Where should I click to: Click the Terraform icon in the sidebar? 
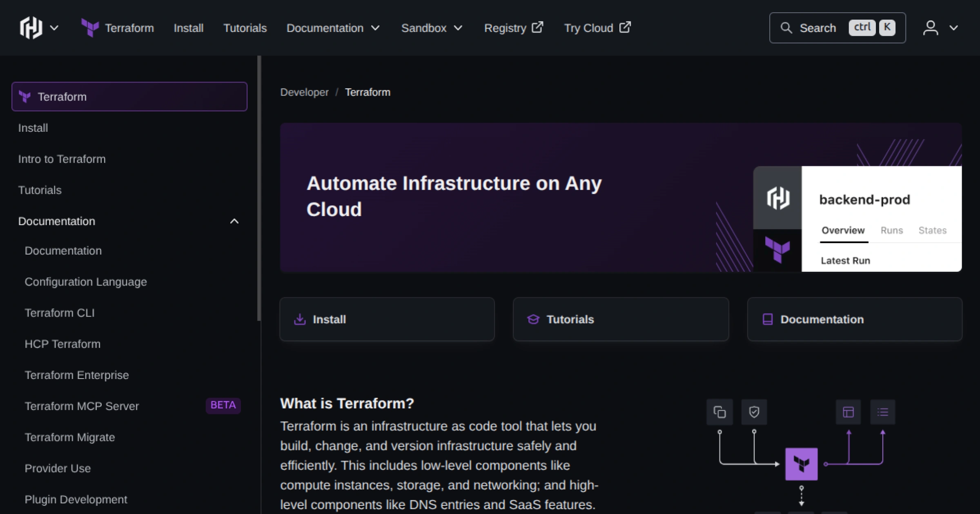tap(25, 97)
